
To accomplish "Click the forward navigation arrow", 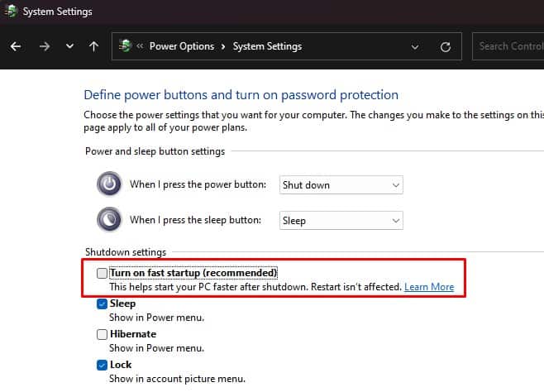I will pyautogui.click(x=45, y=46).
